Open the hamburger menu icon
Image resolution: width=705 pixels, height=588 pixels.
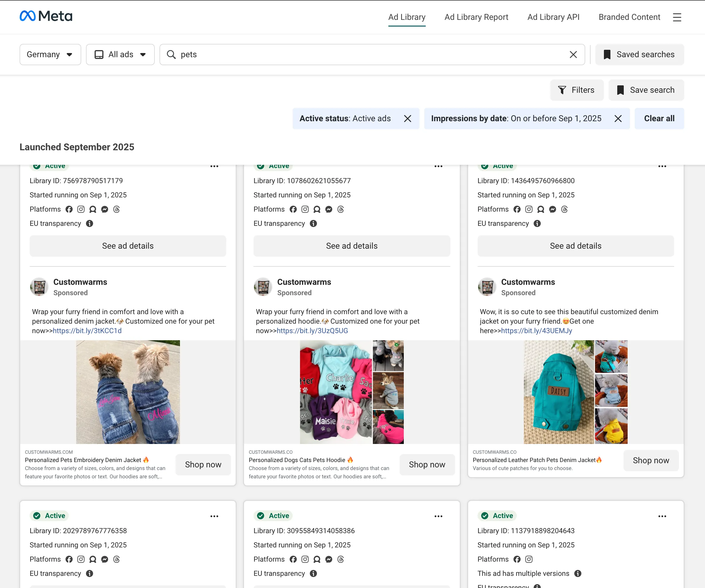coord(677,17)
